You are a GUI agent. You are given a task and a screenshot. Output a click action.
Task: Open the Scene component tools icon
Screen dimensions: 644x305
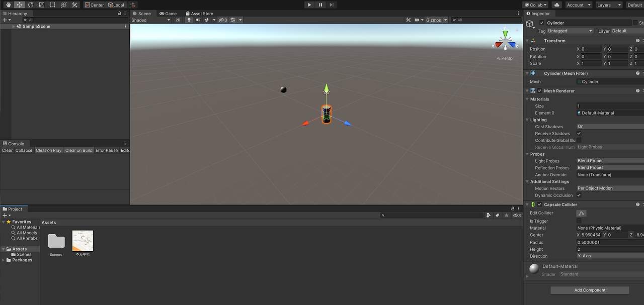point(409,20)
